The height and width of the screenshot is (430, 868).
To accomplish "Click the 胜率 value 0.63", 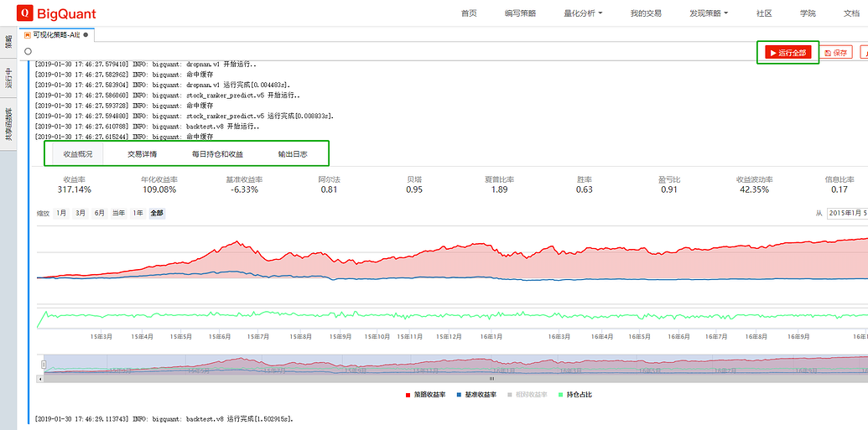I will 584,189.
